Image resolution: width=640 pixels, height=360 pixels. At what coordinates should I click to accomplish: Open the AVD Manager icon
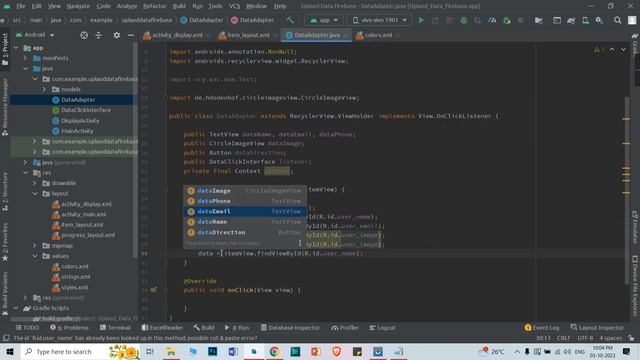585,20
